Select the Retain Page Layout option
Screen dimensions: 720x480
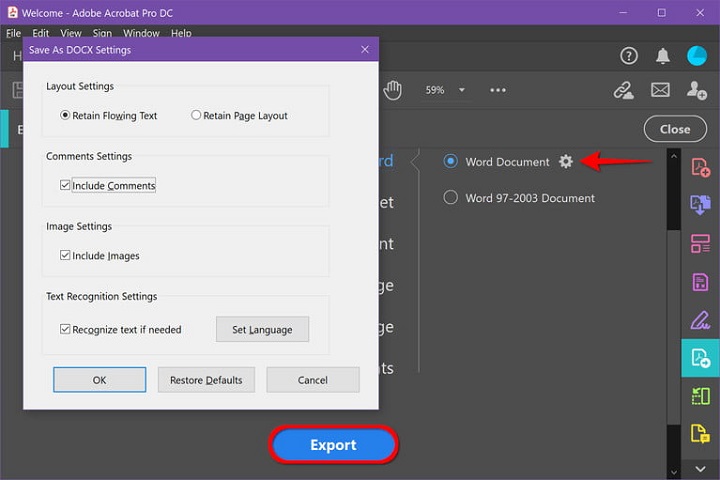pyautogui.click(x=196, y=116)
